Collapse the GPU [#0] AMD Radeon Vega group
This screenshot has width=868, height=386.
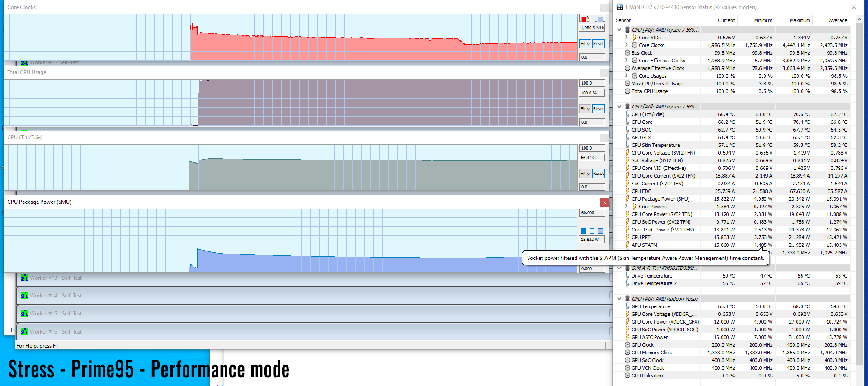pos(619,299)
